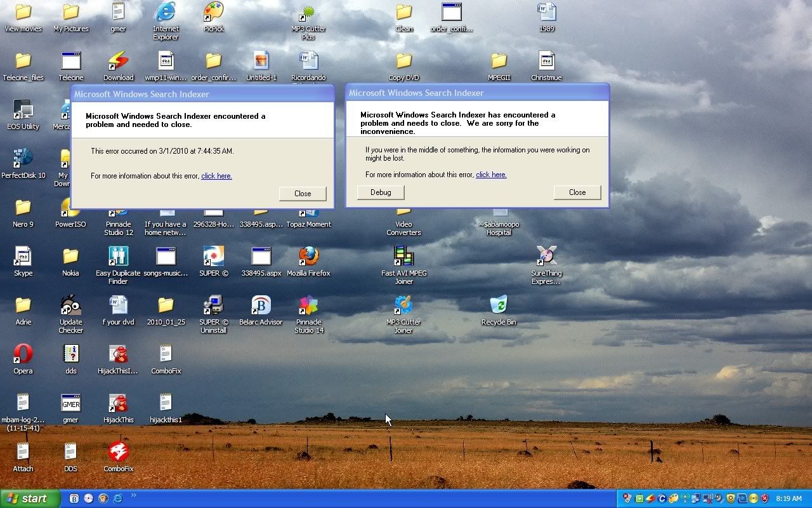Open the f your dvd document
The width and height of the screenshot is (812, 508).
coord(118,311)
